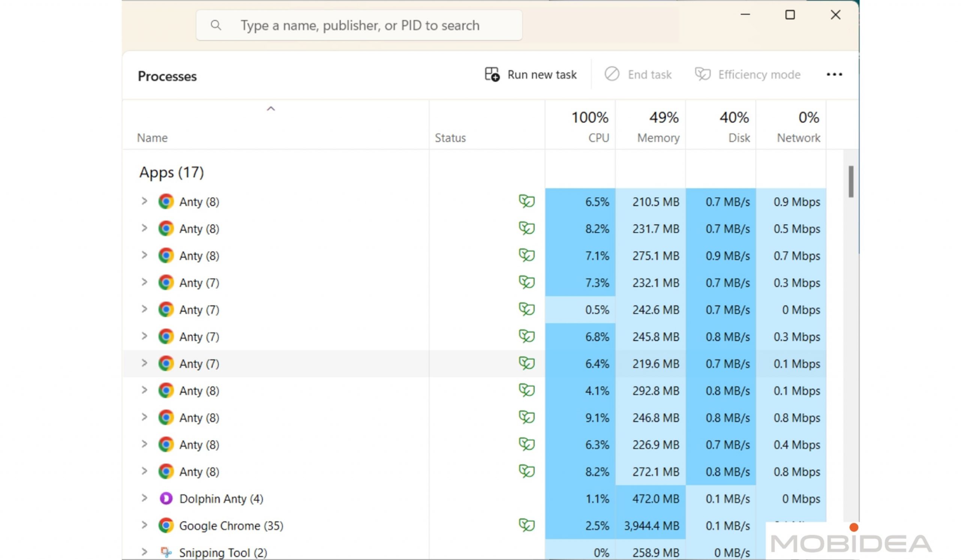Click the efficiency leaf icon on the 246.8 MB row
The width and height of the screenshot is (961, 560).
[x=527, y=417]
